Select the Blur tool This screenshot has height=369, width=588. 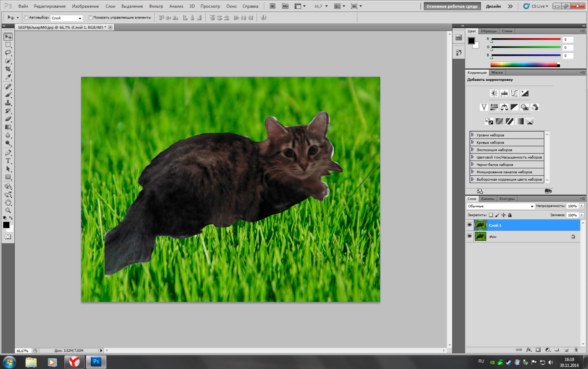8,136
